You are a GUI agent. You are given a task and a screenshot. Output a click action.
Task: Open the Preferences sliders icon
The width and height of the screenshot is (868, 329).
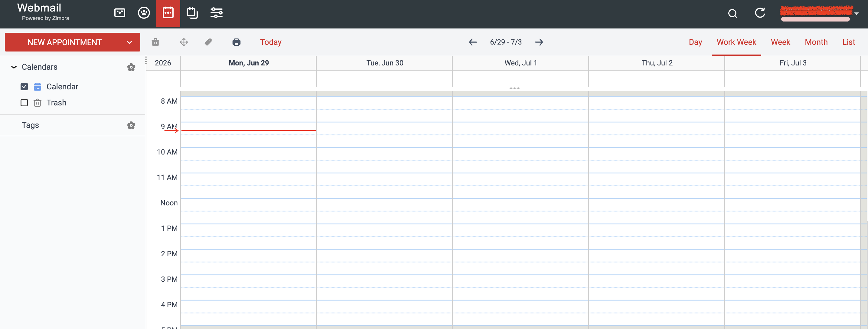point(216,13)
